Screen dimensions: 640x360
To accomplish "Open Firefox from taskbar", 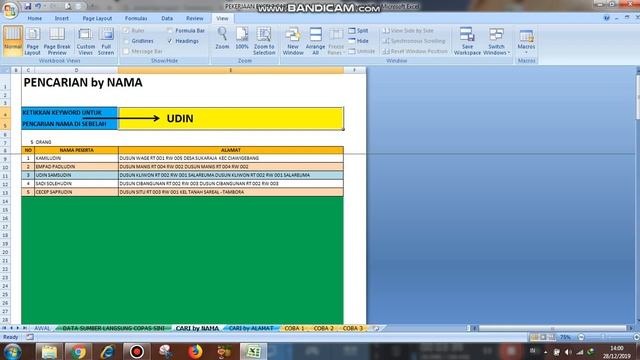I will pyautogui.click(x=195, y=351).
